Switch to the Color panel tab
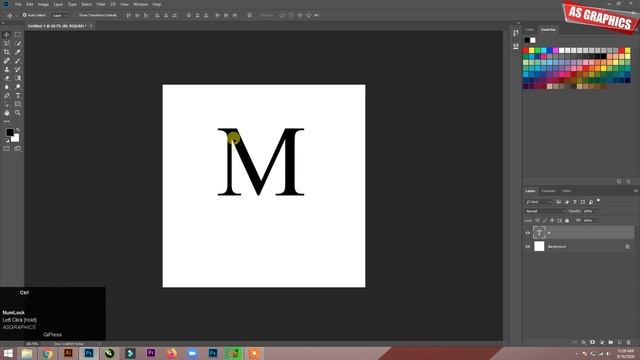The height and width of the screenshot is (360, 640). point(530,29)
